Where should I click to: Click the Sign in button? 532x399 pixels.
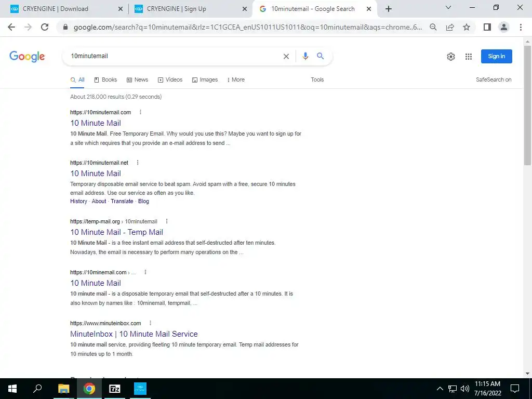tap(496, 56)
